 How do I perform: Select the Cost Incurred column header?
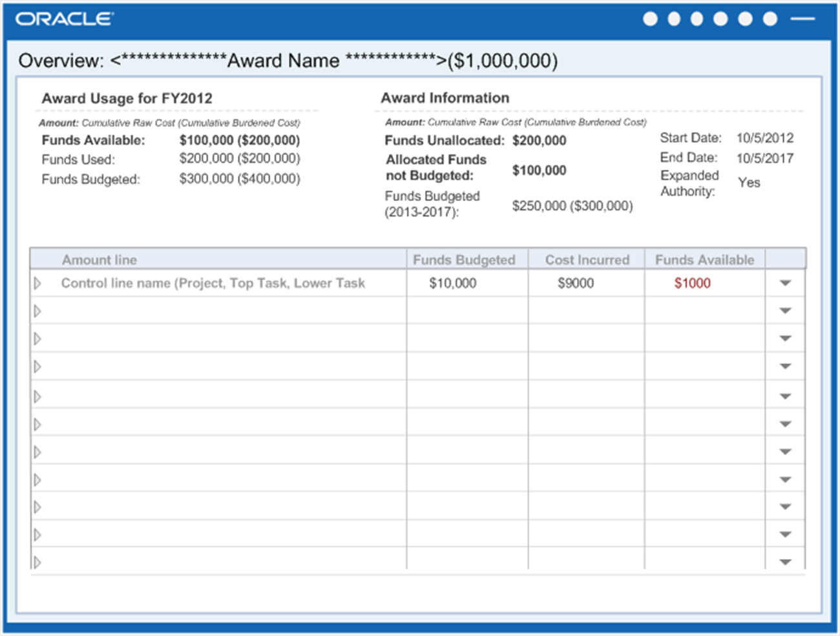coord(587,260)
